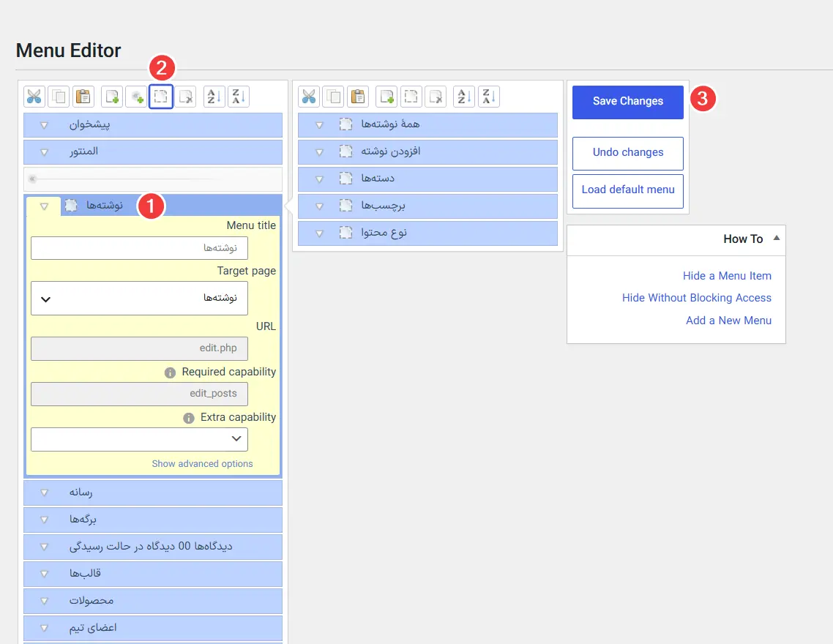
Task: Sort submenu items Z to A
Action: pos(489,97)
